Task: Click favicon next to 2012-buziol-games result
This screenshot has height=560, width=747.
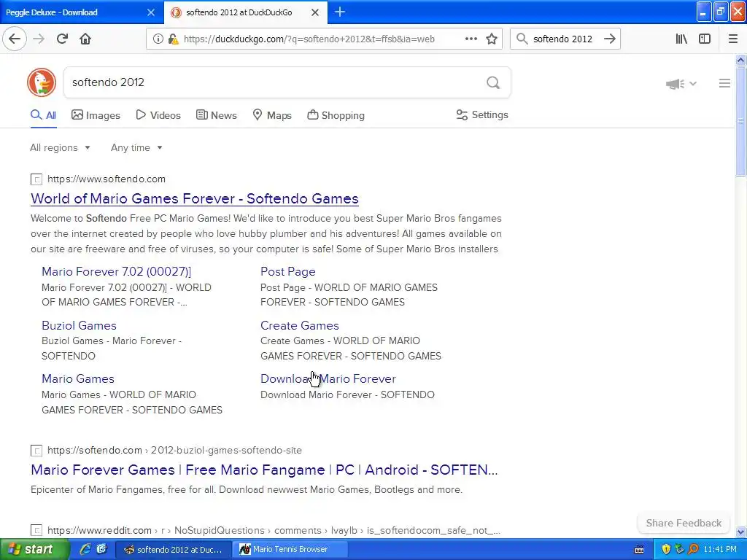Action: pos(36,451)
